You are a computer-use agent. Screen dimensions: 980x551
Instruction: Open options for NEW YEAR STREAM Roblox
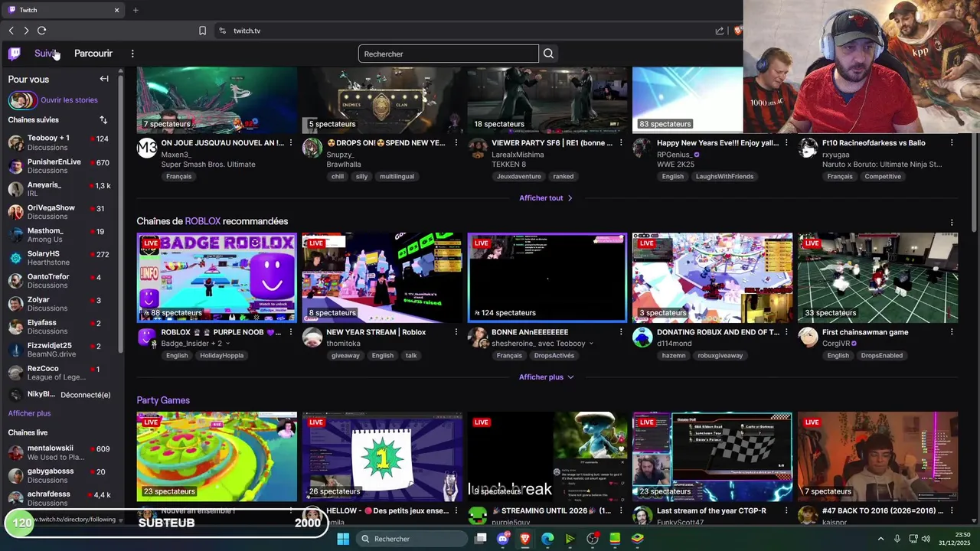tap(456, 332)
